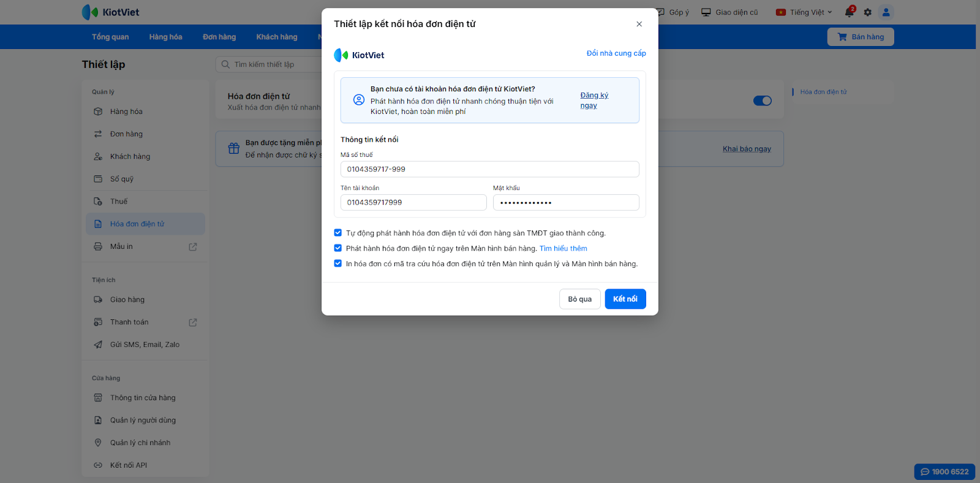980x483 pixels.
Task: Click the Mã số thuế input field
Action: (x=490, y=169)
